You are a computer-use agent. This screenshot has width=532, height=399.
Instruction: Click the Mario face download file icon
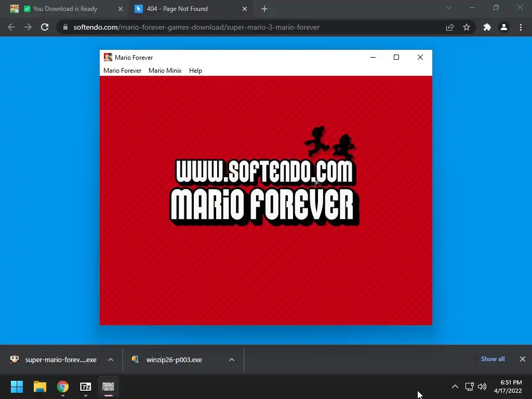[x=15, y=359]
